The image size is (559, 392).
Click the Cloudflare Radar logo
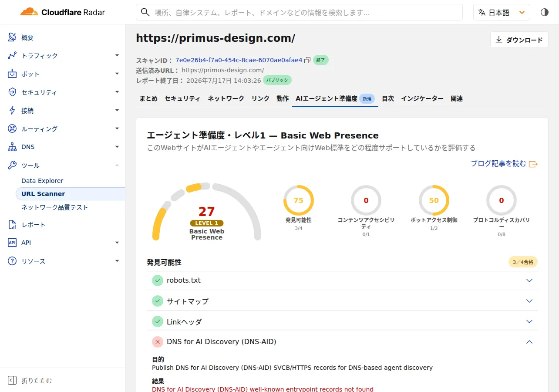pos(63,12)
